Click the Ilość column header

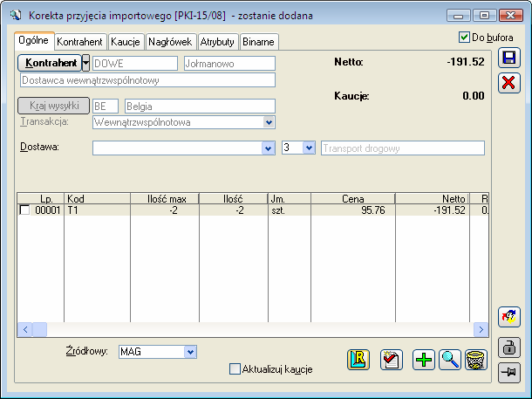(234, 199)
